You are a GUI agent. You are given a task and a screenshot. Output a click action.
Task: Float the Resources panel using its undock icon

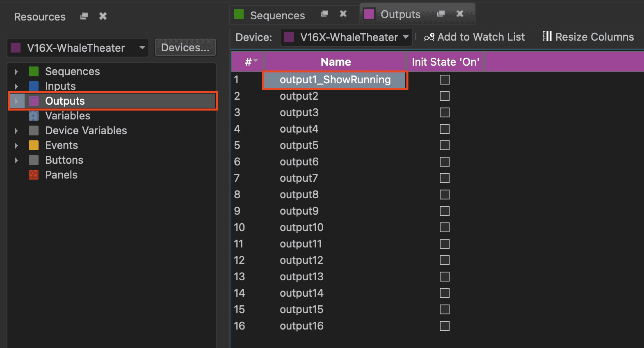(x=84, y=16)
